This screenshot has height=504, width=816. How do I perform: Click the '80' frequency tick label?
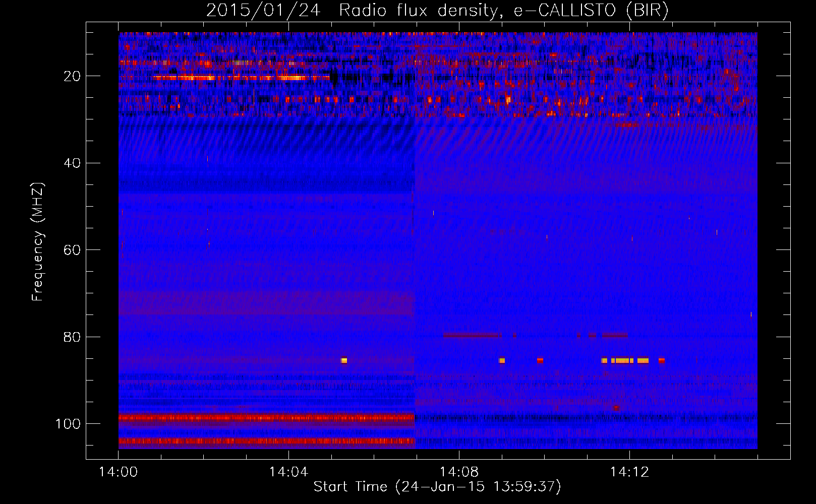[x=73, y=337]
